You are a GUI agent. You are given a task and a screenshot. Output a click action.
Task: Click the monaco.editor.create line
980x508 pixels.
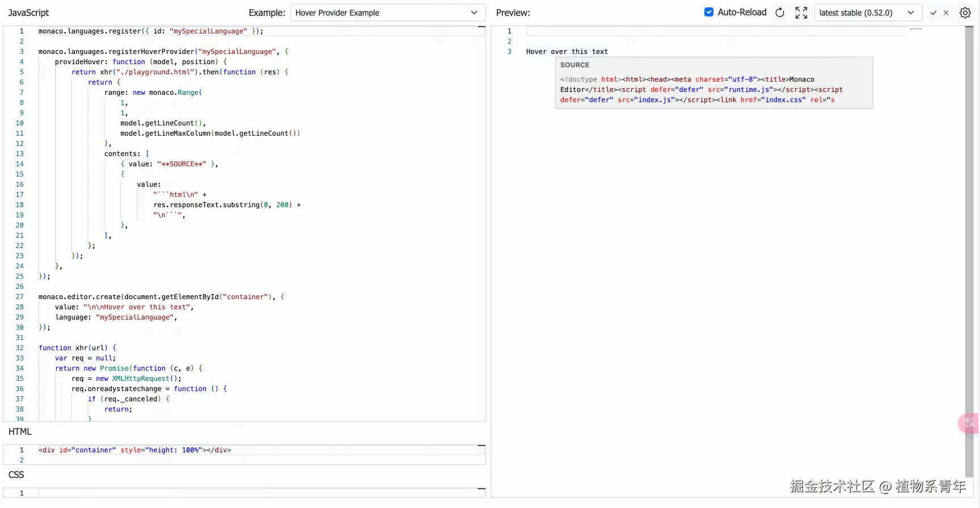162,297
